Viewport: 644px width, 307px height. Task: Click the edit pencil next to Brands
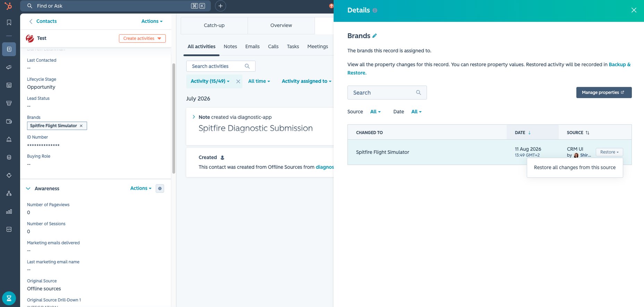[x=375, y=36]
